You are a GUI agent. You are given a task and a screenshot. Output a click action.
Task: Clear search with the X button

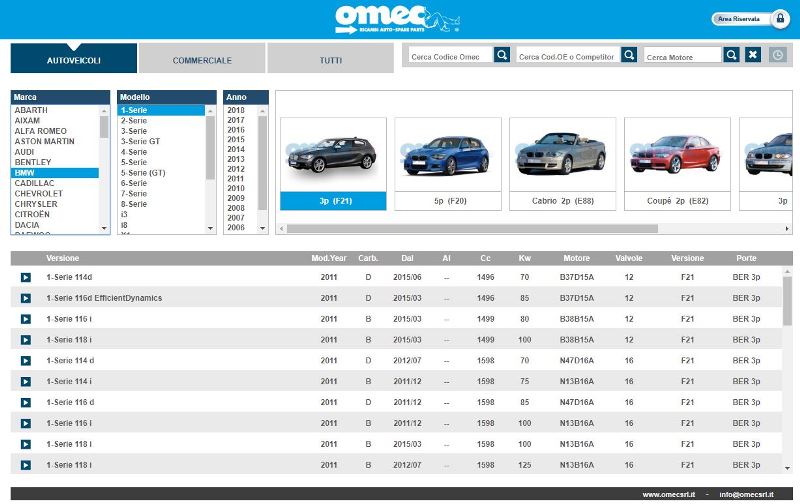(x=753, y=55)
